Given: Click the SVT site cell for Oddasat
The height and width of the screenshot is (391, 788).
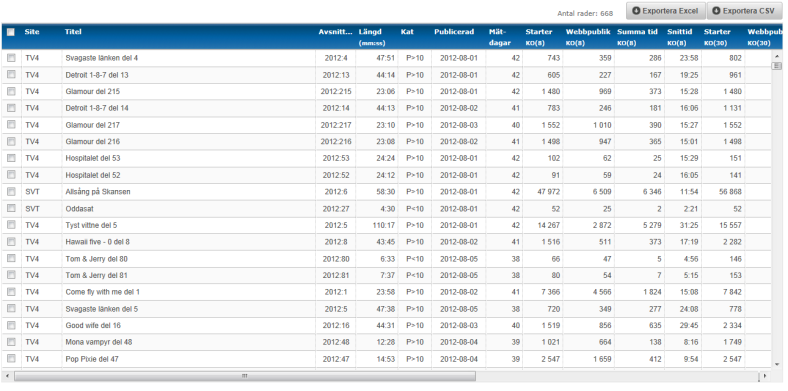Looking at the screenshot, I should pyautogui.click(x=32, y=208).
